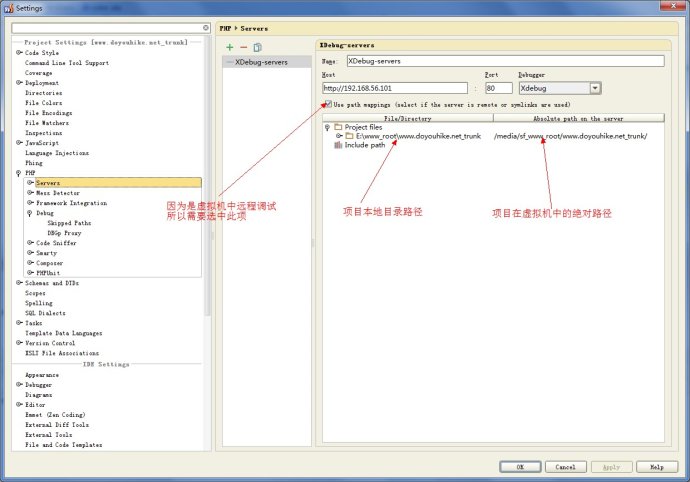This screenshot has width=690, height=482.
Task: Expand the JavaScript node
Action: click(19, 143)
